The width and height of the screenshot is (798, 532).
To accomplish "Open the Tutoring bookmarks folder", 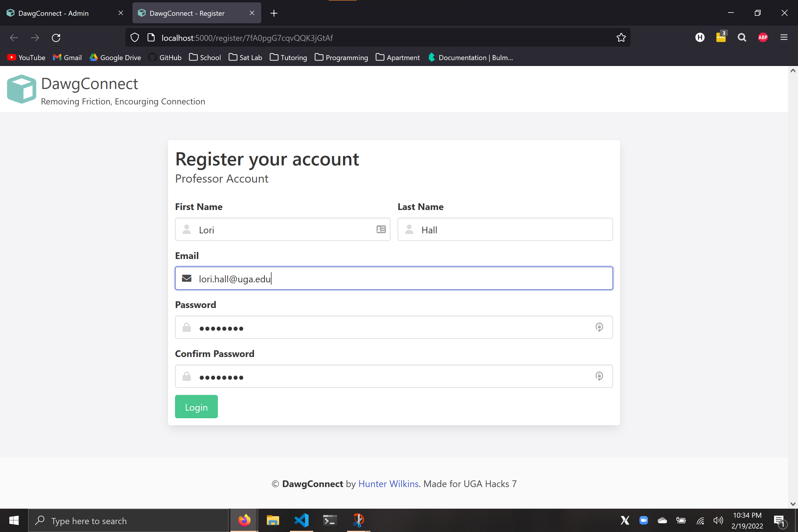I will coord(288,57).
